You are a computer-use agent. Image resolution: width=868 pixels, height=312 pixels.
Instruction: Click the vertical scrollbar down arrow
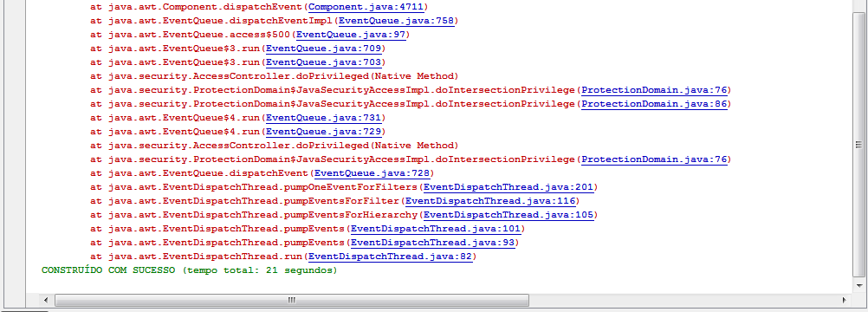point(859,285)
